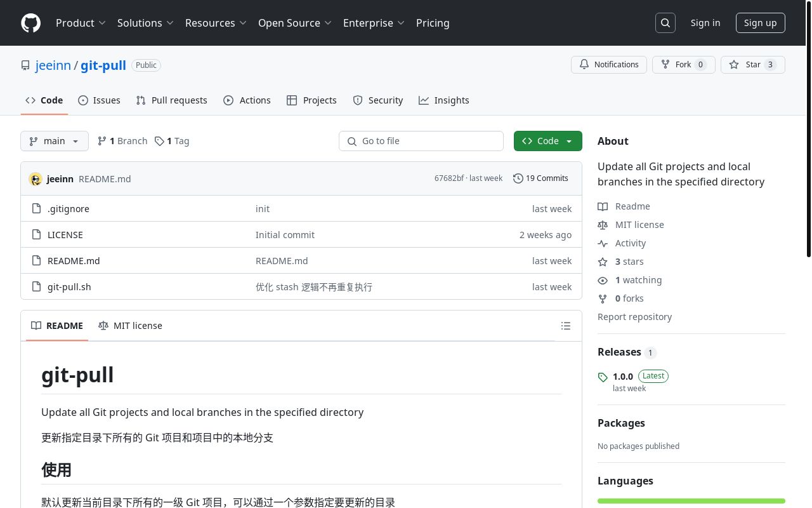Click the Notifications bell button
The width and height of the screenshot is (812, 508).
tap(609, 65)
